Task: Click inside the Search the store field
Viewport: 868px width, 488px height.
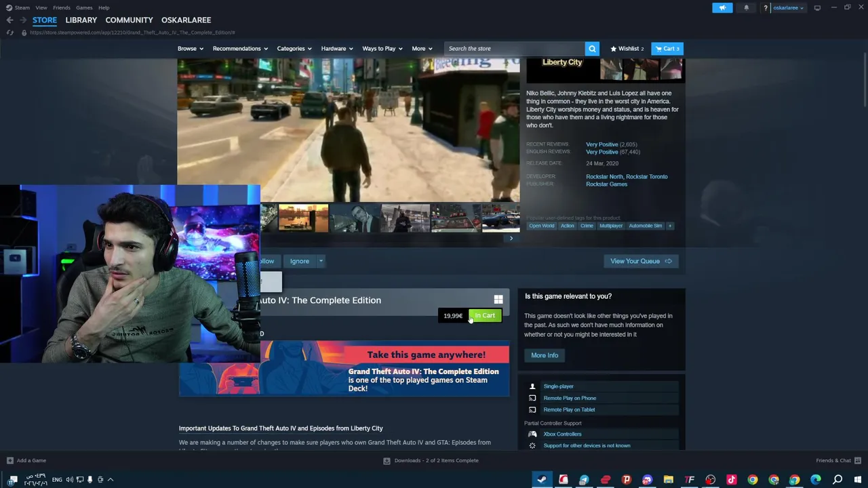Action: click(x=514, y=49)
